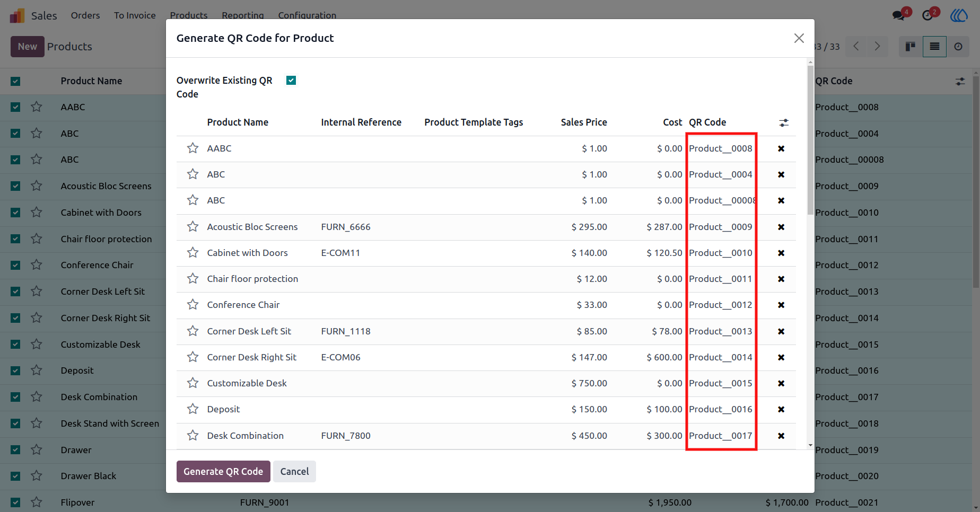Uncheck the AABC row checkbox in background list

[x=15, y=107]
